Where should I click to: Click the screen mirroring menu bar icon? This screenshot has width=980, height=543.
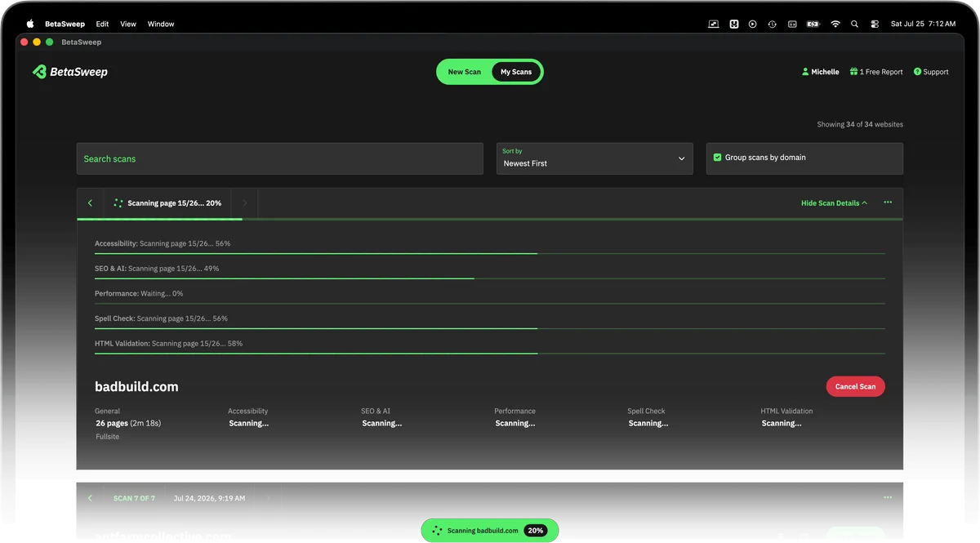(713, 24)
